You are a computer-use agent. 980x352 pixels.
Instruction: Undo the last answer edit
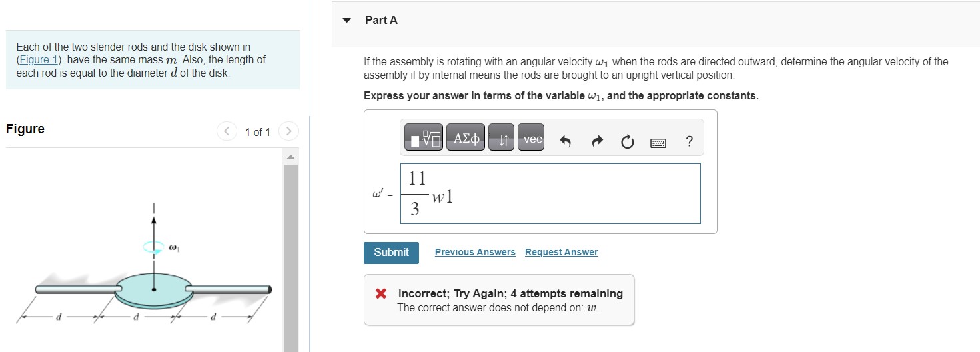click(x=566, y=141)
